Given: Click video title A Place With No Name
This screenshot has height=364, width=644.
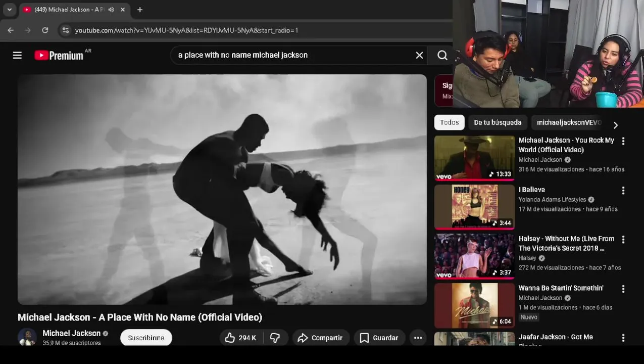Looking at the screenshot, I should 140,317.
